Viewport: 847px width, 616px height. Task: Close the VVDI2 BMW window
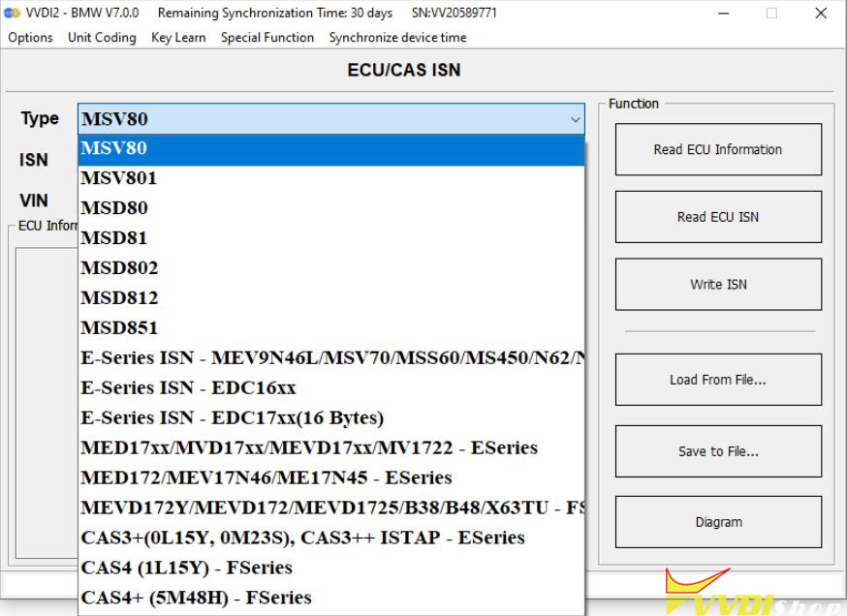pyautogui.click(x=821, y=13)
